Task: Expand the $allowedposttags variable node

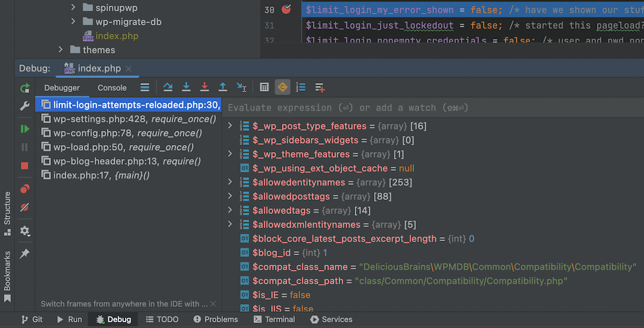Action: pyautogui.click(x=231, y=197)
